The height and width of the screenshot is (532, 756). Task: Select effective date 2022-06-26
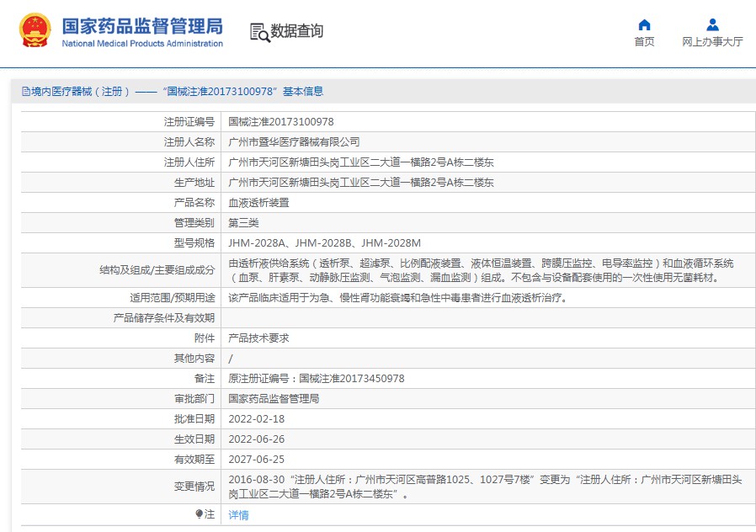pos(257,439)
